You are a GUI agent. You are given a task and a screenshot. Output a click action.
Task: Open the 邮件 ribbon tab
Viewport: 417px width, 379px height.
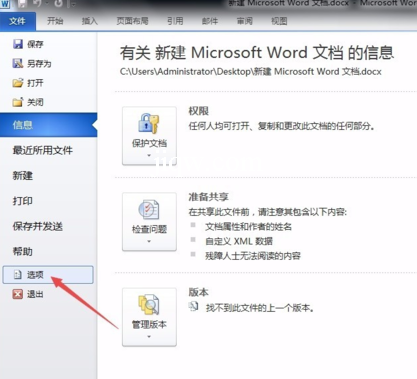(x=210, y=21)
